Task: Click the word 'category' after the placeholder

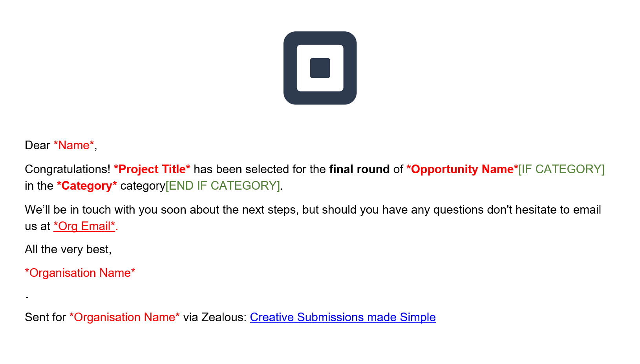Action: (x=143, y=186)
